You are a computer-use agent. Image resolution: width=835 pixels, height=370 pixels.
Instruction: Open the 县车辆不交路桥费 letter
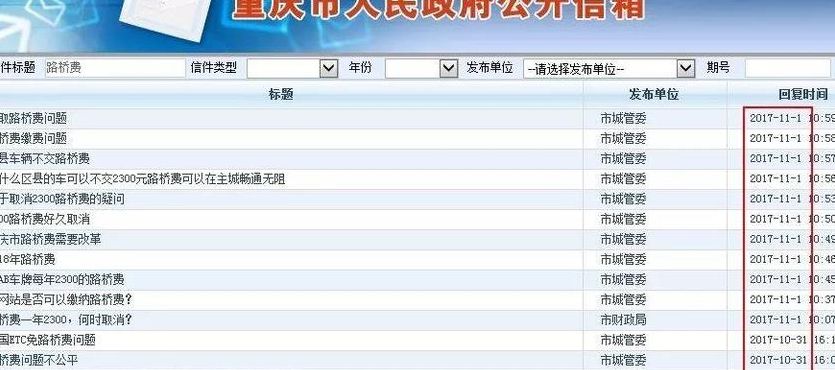pos(45,159)
